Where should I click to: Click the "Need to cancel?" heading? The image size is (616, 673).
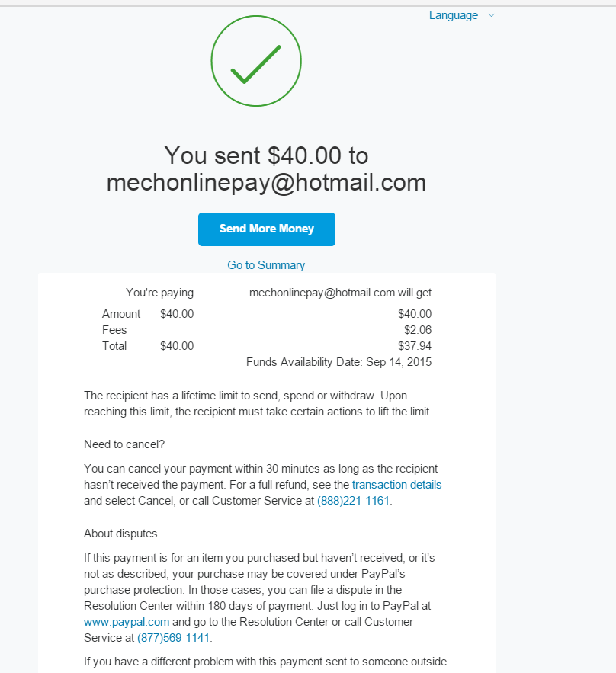124,444
